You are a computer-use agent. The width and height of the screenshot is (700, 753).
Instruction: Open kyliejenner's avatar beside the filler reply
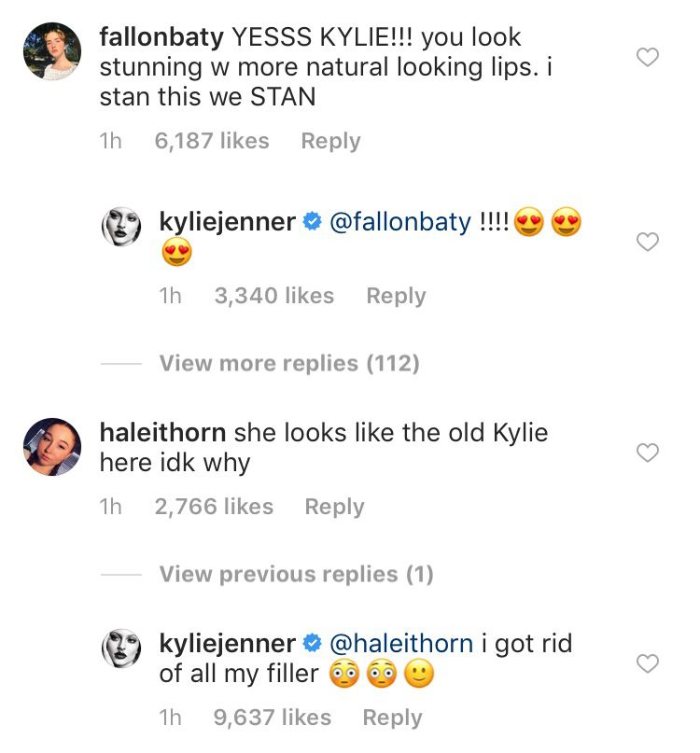(121, 648)
